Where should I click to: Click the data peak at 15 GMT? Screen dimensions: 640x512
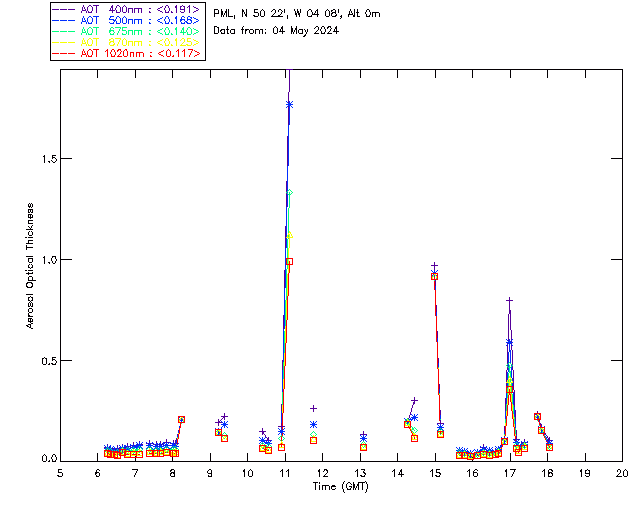pos(434,266)
